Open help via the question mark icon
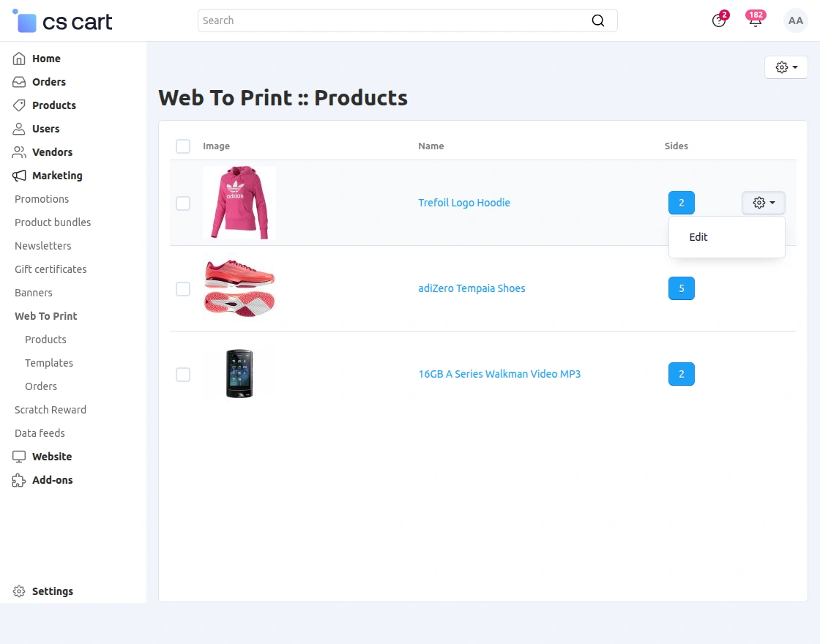Viewport: 820px width, 644px height. [x=718, y=21]
